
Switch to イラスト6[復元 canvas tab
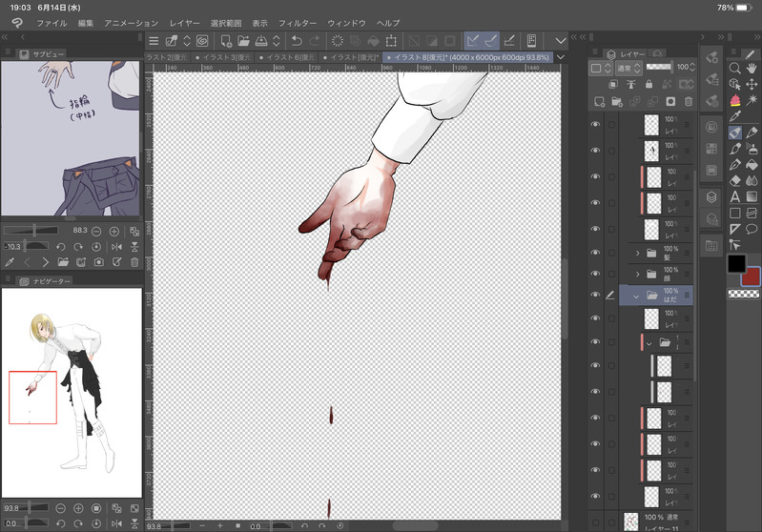[x=287, y=57]
